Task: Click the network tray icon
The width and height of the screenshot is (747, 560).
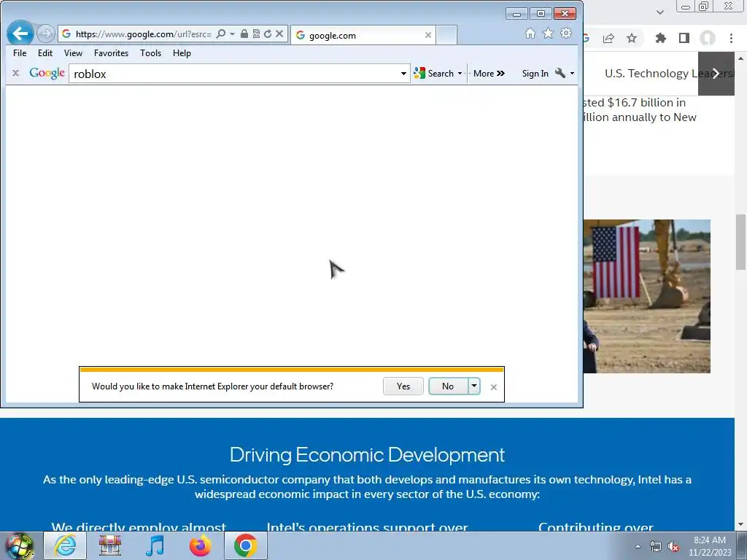Action: click(656, 547)
